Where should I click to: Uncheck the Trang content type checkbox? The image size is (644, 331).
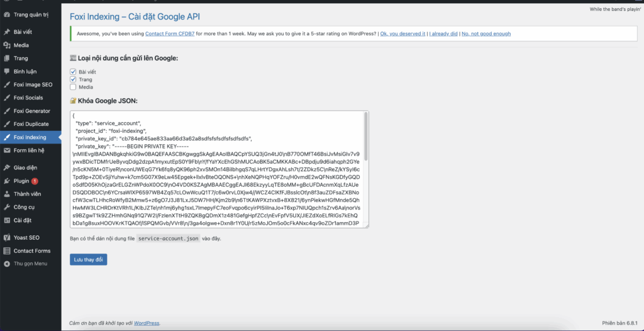click(x=73, y=79)
